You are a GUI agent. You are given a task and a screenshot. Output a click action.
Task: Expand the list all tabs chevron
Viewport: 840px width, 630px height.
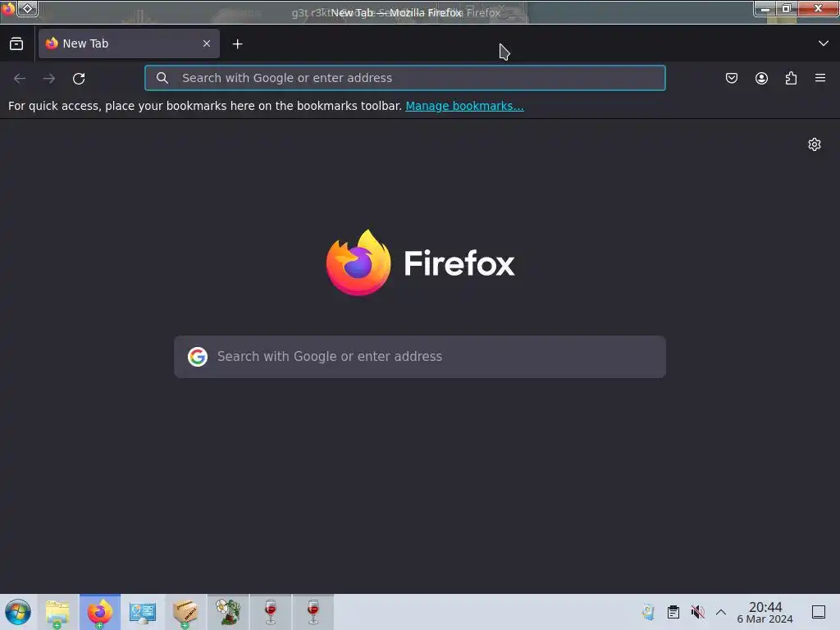[x=823, y=43]
